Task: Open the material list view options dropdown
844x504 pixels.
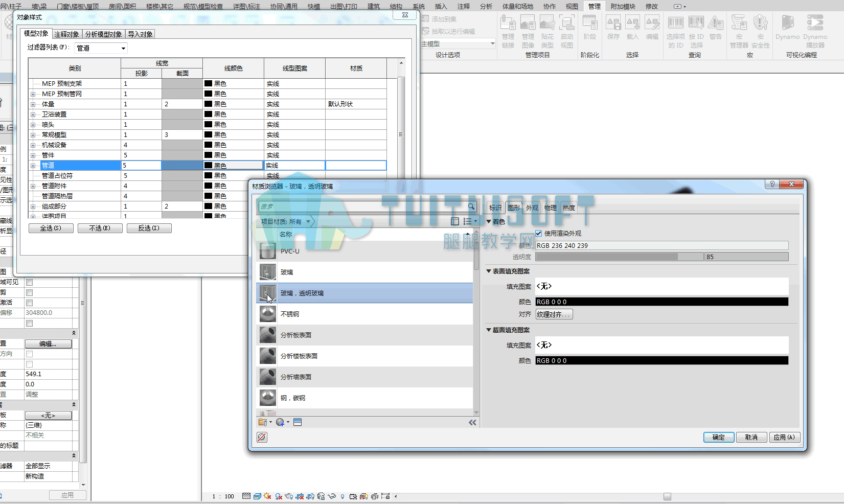Action: tap(470, 221)
